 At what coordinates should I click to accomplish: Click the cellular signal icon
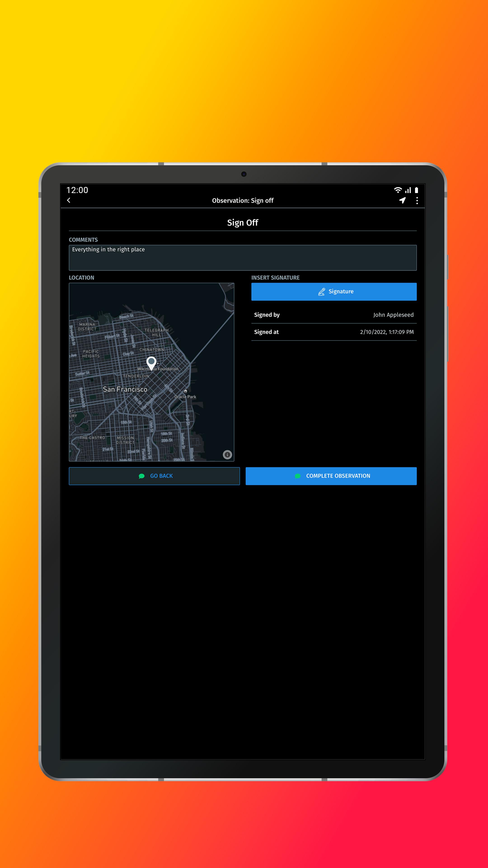[408, 190]
